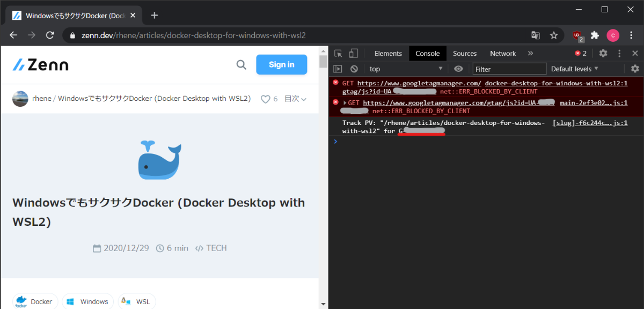The image size is (644, 309).
Task: Open [slug]-f6c244c js source link
Action: click(x=590, y=123)
